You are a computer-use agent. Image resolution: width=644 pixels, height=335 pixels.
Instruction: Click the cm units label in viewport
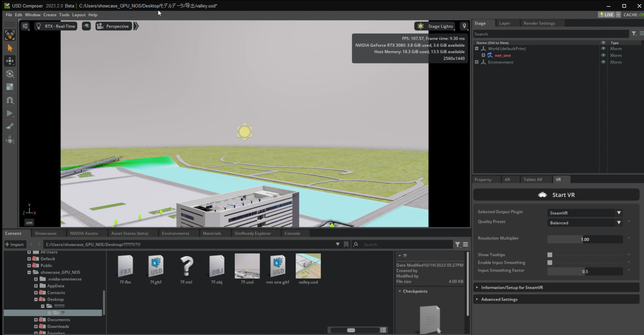pyautogui.click(x=30, y=223)
